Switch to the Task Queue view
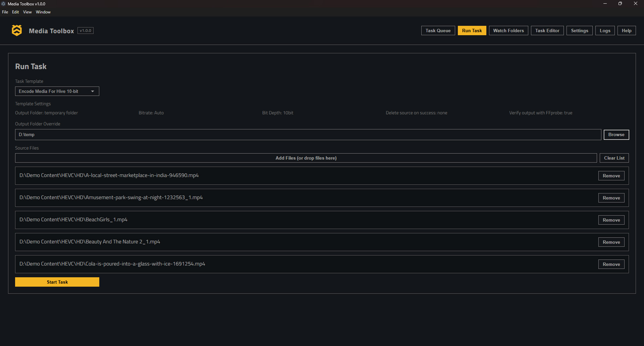Screen dimensions: 644x346 click(x=438, y=31)
